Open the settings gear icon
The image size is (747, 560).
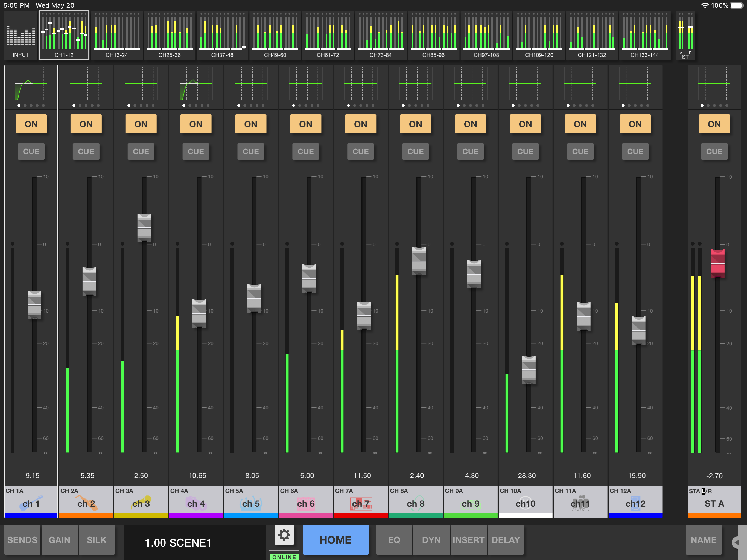tap(284, 535)
